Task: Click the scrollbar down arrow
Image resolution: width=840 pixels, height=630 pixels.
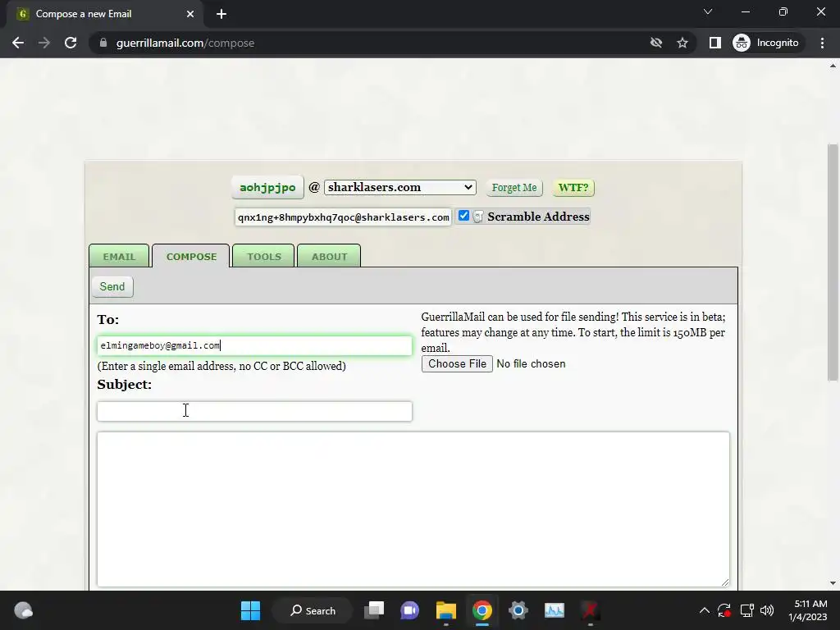Action: 833,583
